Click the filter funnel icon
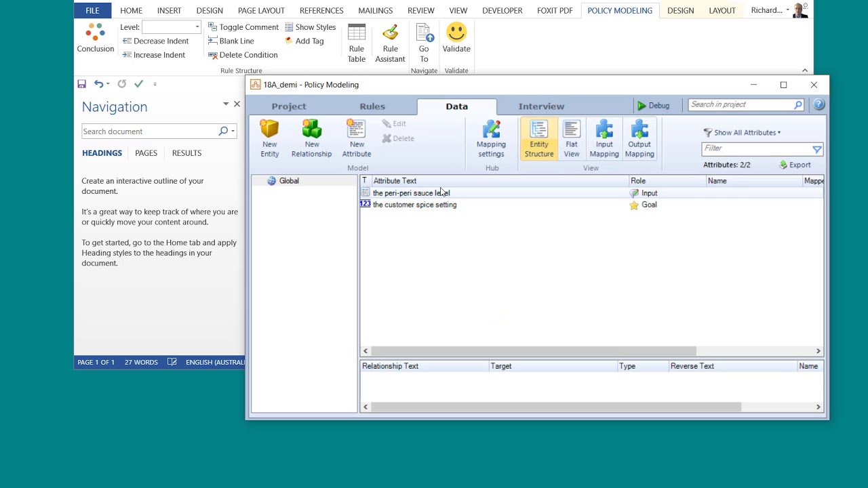 pos(816,149)
